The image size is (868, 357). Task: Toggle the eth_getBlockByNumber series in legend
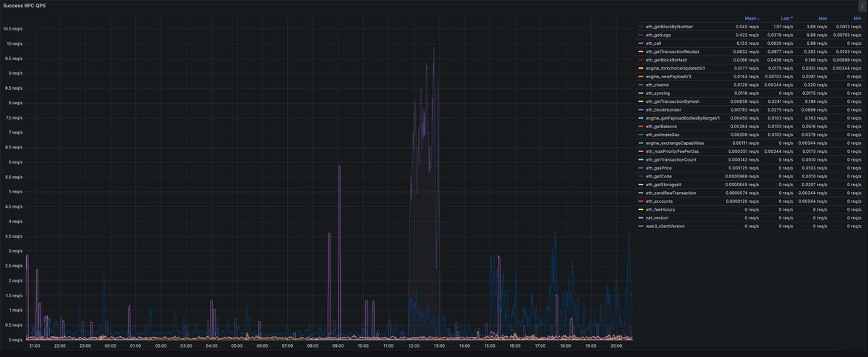668,26
